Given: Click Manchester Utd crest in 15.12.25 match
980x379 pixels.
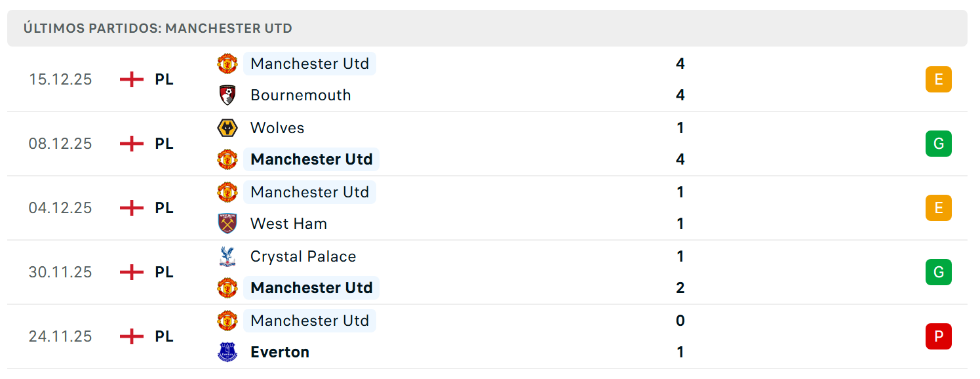Looking at the screenshot, I should point(227,64).
